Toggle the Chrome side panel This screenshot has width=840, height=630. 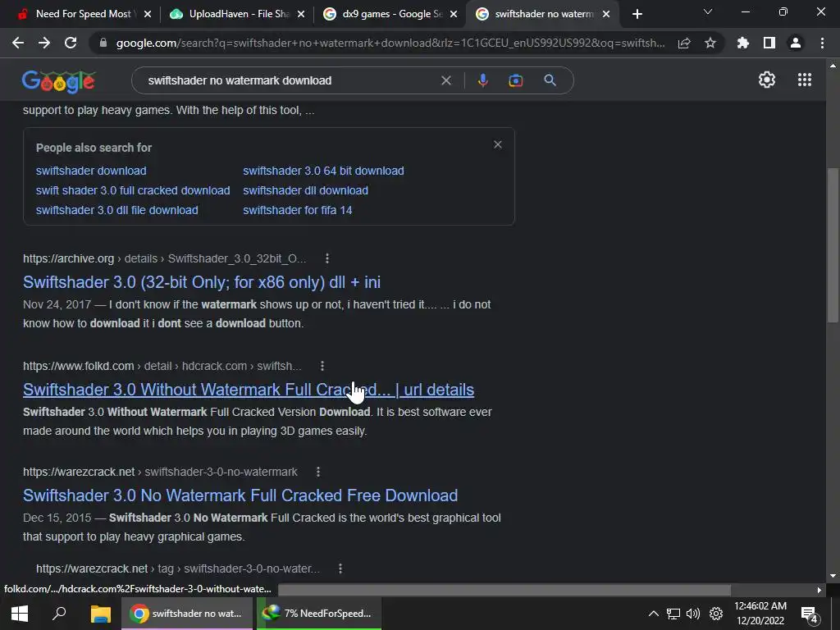pos(769,43)
